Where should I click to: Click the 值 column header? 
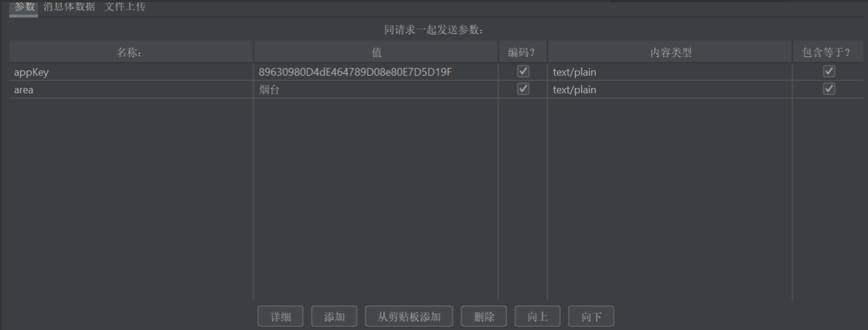coord(376,52)
